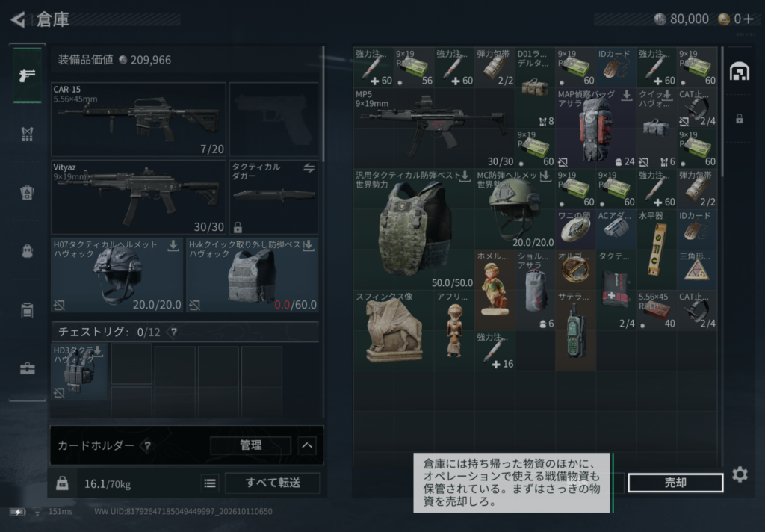Select the アフリ figurine item
Screen dimensions: 765x532
point(454,330)
